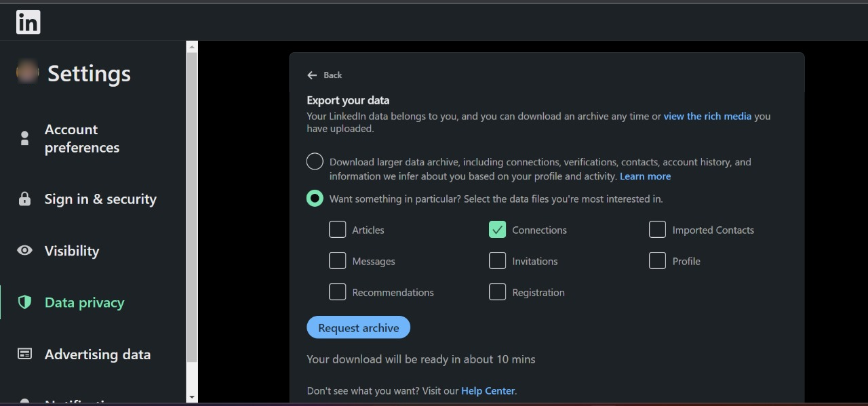
Task: Open the Account preferences settings section
Action: point(82,138)
